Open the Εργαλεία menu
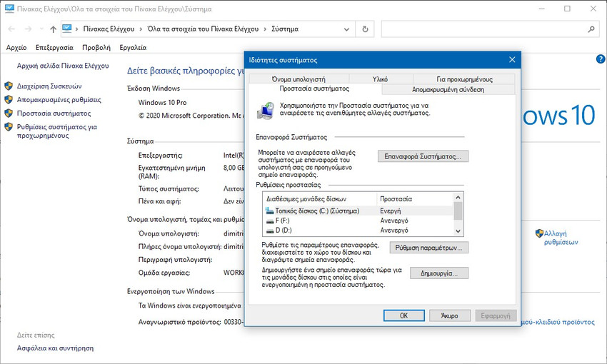 [133, 48]
